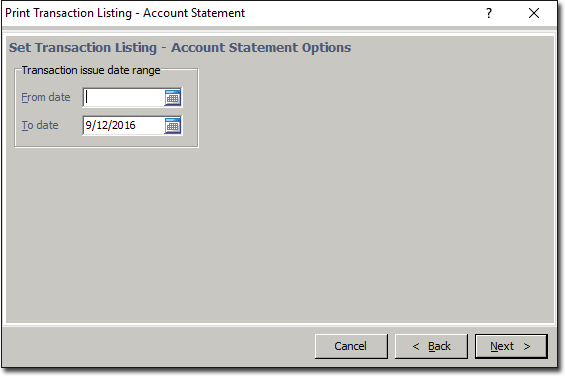Select the 9/12/2016 date text

click(110, 125)
